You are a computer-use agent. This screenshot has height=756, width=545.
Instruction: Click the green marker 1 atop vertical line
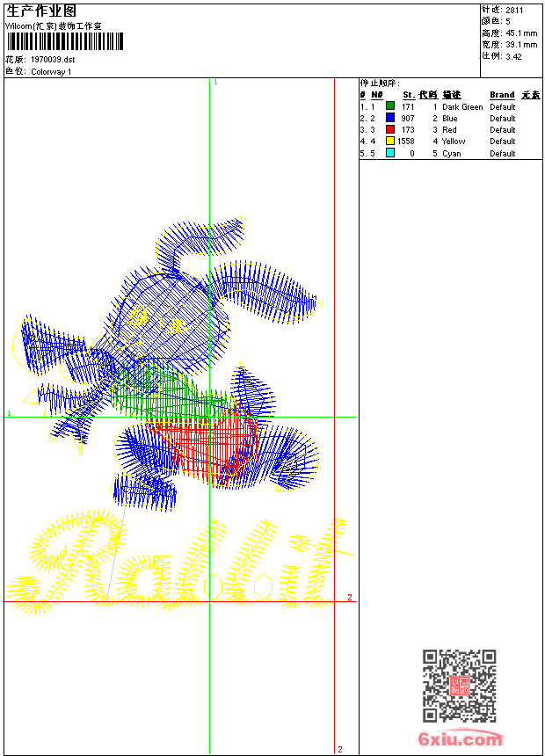pos(215,83)
